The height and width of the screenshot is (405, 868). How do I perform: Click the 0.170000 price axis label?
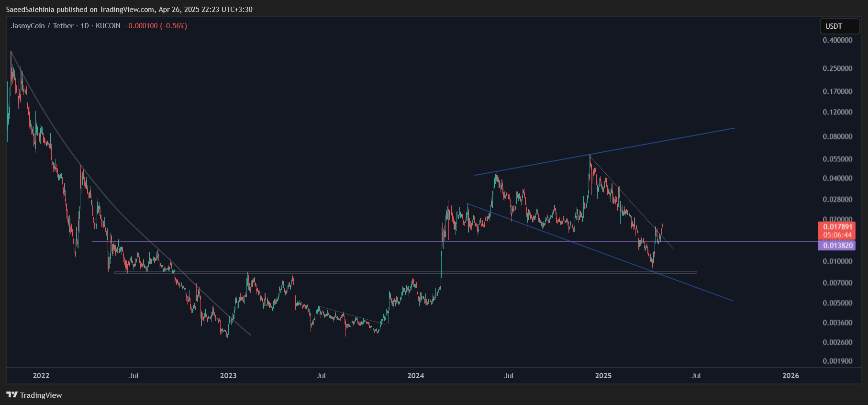pyautogui.click(x=837, y=91)
